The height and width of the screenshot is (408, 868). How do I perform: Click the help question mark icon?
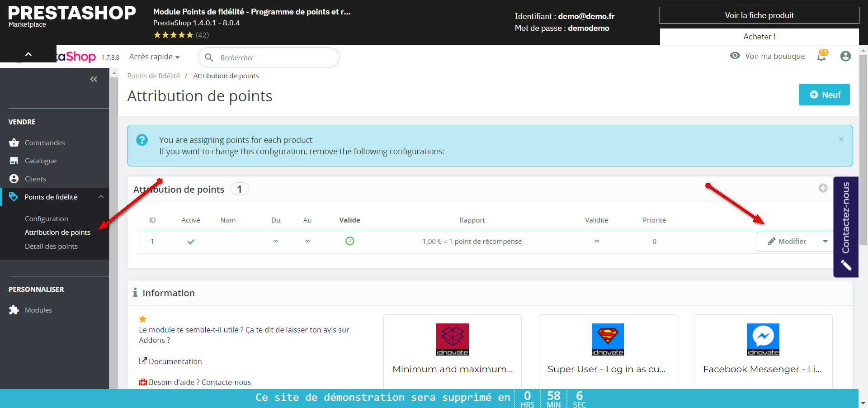[x=142, y=140]
